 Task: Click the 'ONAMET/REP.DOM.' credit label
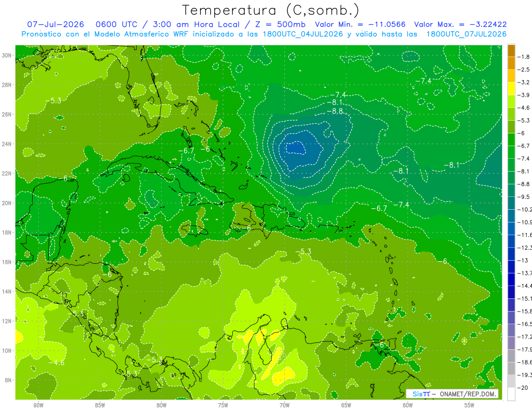pos(468,394)
